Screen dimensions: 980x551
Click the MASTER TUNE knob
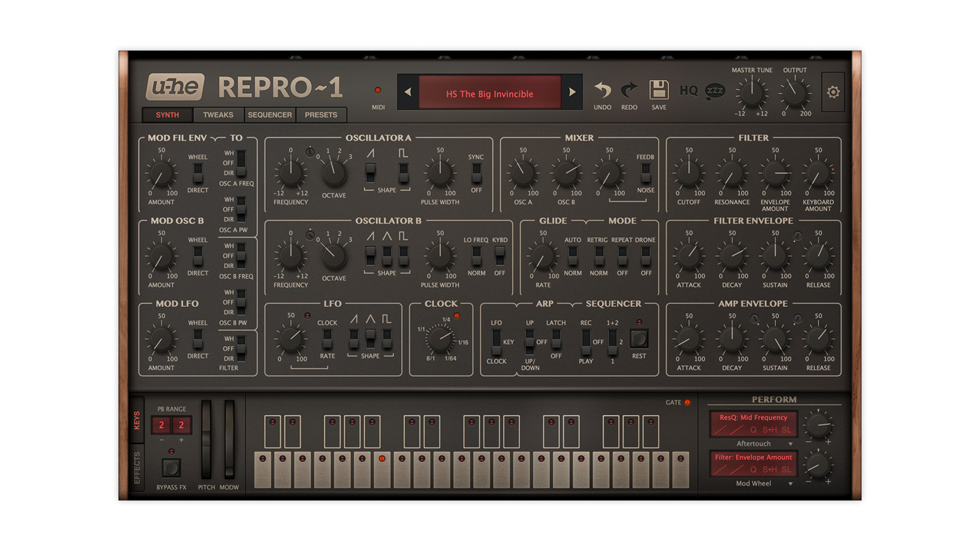point(752,93)
